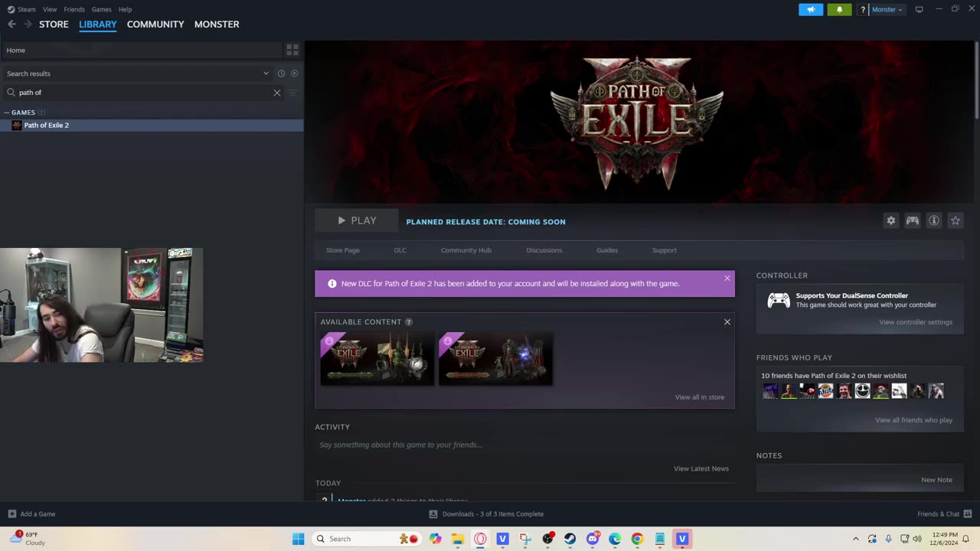Screen dimensions: 980x551
Task: Add Path of Exile 2 to favorites star
Action: [955, 220]
